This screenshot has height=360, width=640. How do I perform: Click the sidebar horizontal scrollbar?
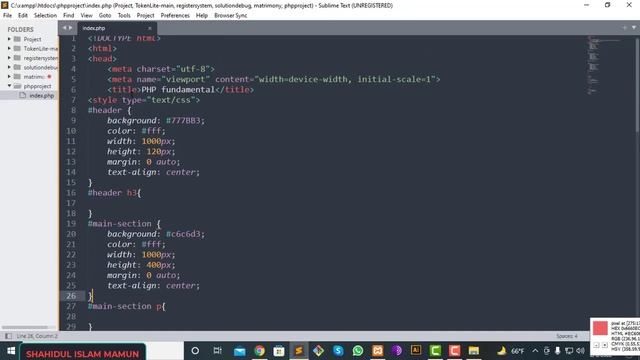(x=24, y=327)
